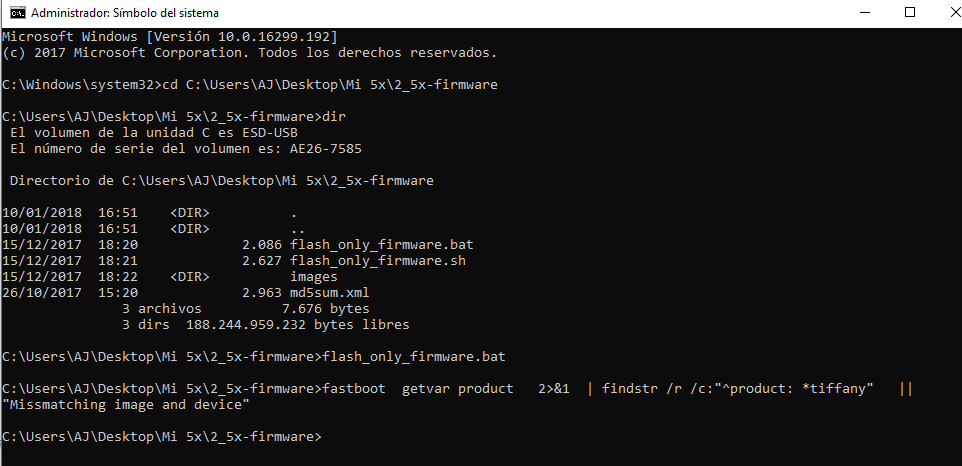
Task: Click the 'fastboot getvar product' command text
Action: point(421,388)
